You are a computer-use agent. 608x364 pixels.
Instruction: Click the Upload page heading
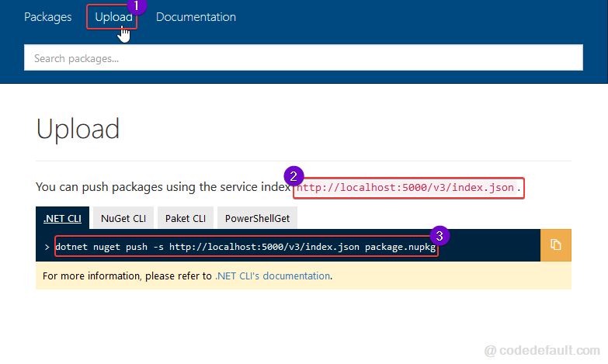(78, 129)
